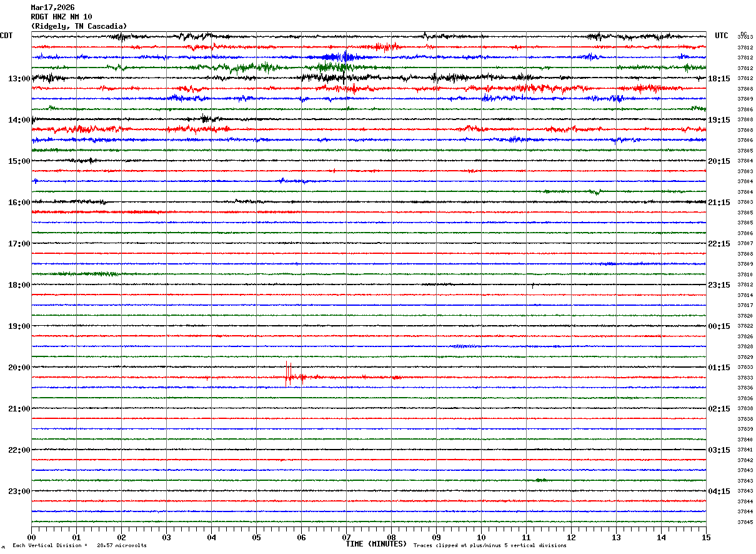Select the 16:00 CDT hour label
Screen dimensions: 756x554
(19, 203)
